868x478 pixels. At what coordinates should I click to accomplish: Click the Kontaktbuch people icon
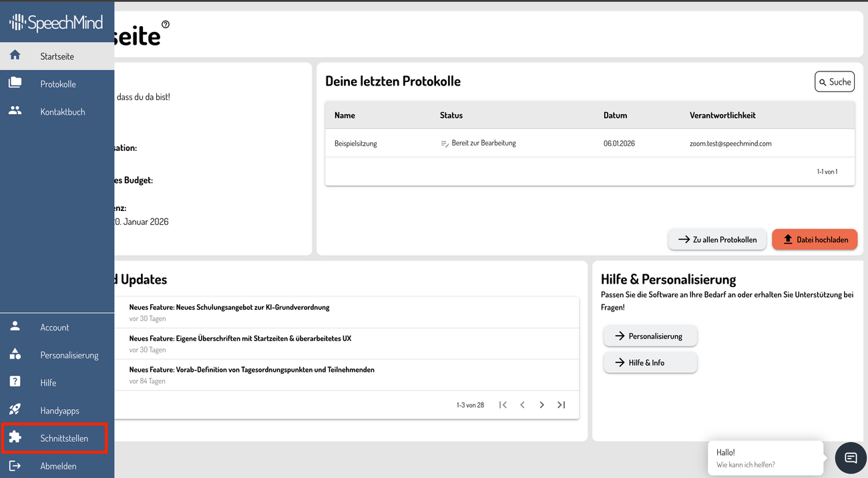tap(15, 111)
